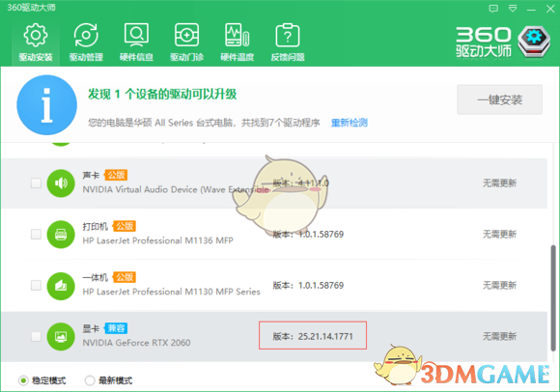Open 硬件温度 temperature monitor icon
Image resolution: width=560 pixels, height=392 pixels.
tap(238, 42)
